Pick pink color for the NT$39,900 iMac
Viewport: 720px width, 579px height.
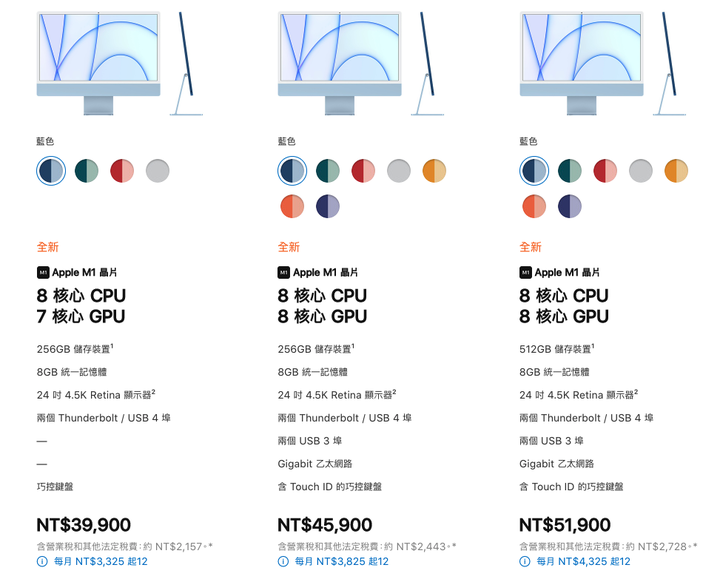coord(122,171)
